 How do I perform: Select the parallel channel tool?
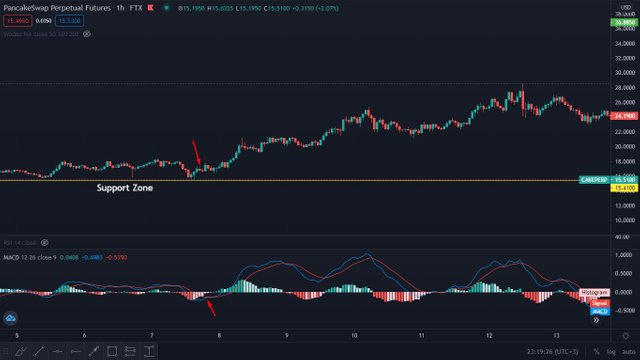[130, 351]
